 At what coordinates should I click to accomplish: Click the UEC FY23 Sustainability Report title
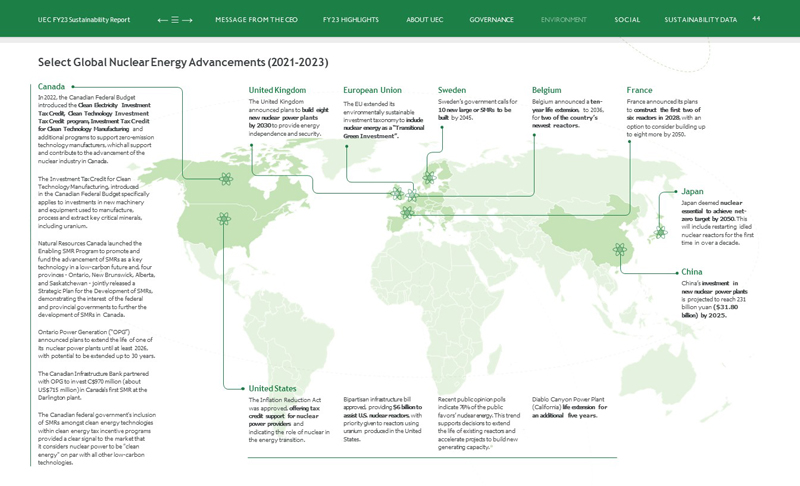(x=70, y=20)
